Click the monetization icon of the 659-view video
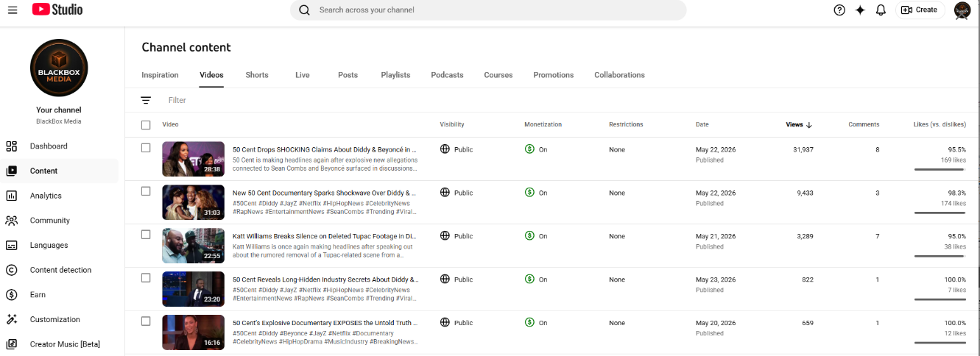The height and width of the screenshot is (356, 980). click(x=529, y=322)
